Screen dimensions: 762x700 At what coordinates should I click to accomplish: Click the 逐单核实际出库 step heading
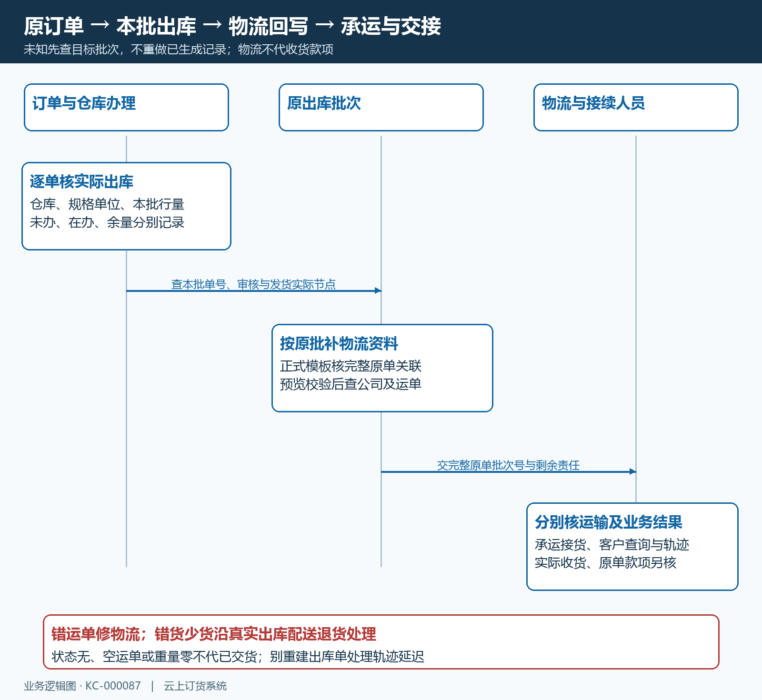coord(81,182)
